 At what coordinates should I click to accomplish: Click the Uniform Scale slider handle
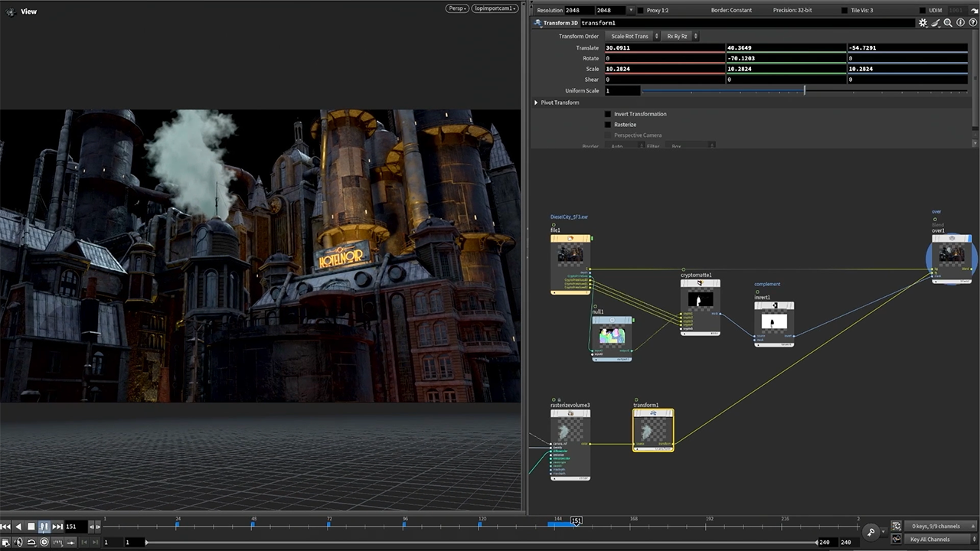point(804,90)
